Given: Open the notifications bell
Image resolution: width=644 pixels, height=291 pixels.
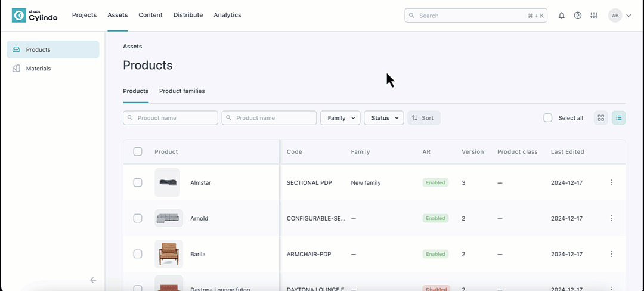Looking at the screenshot, I should (561, 16).
